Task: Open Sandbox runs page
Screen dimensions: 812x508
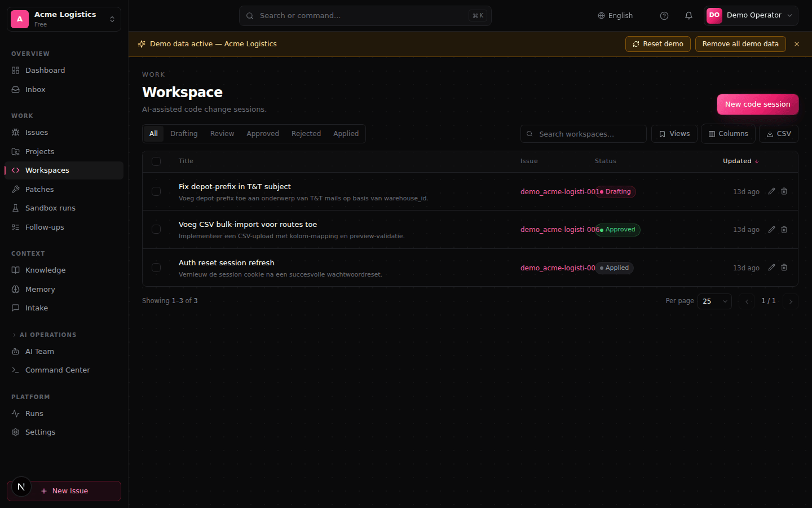Action: click(x=64, y=208)
